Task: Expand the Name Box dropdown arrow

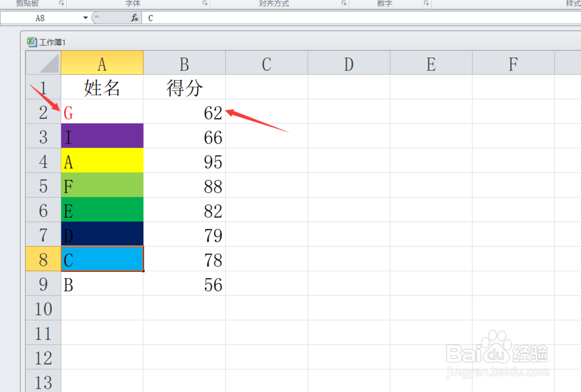Action: coord(85,18)
